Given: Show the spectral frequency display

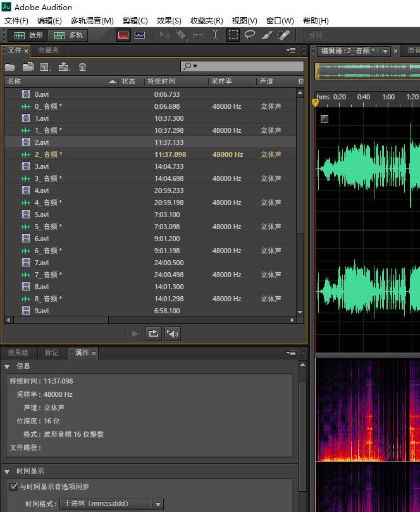Looking at the screenshot, I should pos(123,35).
